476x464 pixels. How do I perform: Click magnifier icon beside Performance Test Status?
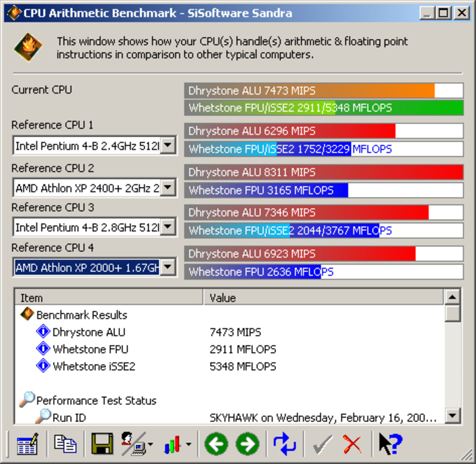(27, 400)
